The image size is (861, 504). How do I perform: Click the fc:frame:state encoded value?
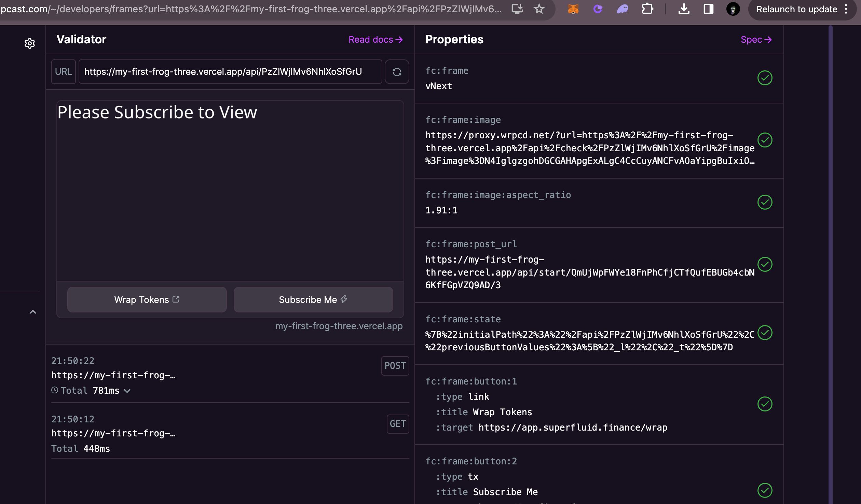tap(590, 341)
